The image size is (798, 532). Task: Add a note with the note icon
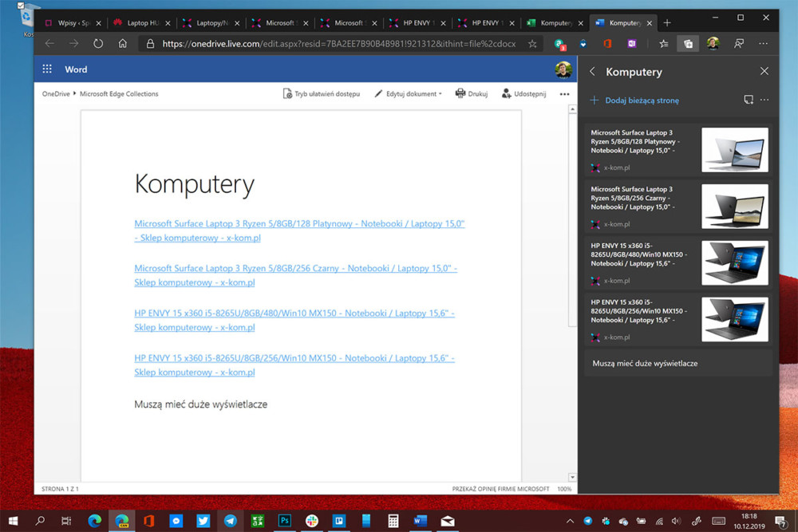coord(749,100)
